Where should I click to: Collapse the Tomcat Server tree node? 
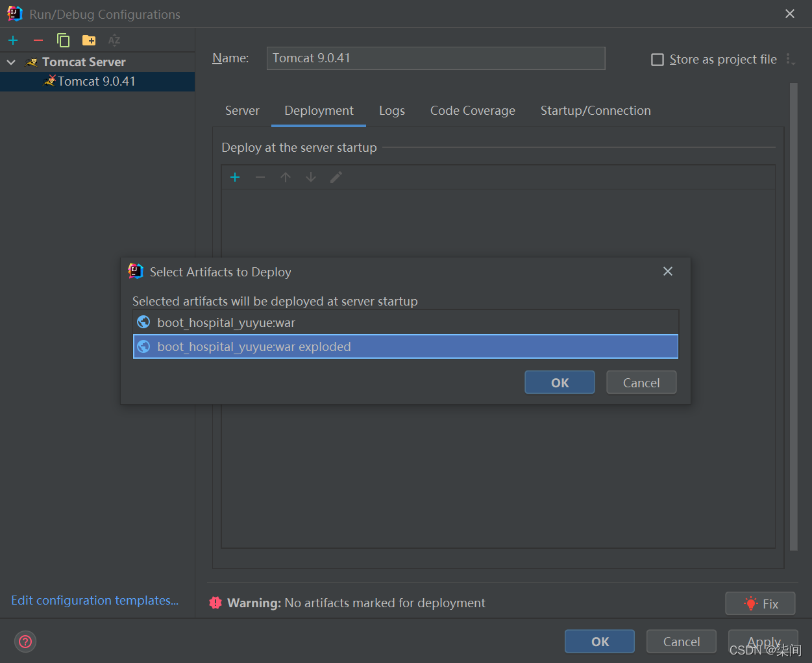point(11,62)
